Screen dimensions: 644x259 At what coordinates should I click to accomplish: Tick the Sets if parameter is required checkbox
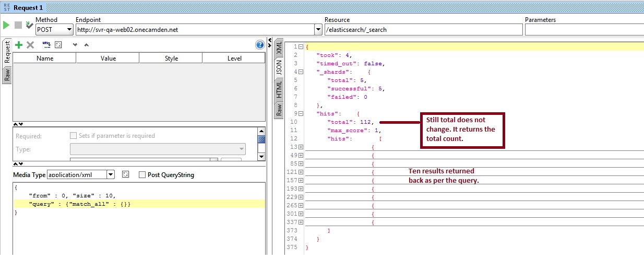[74, 135]
